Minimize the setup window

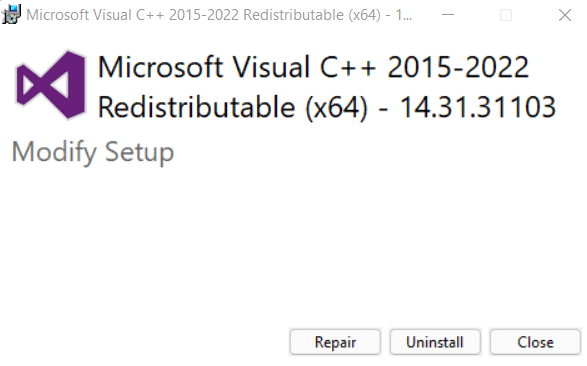[x=448, y=15]
